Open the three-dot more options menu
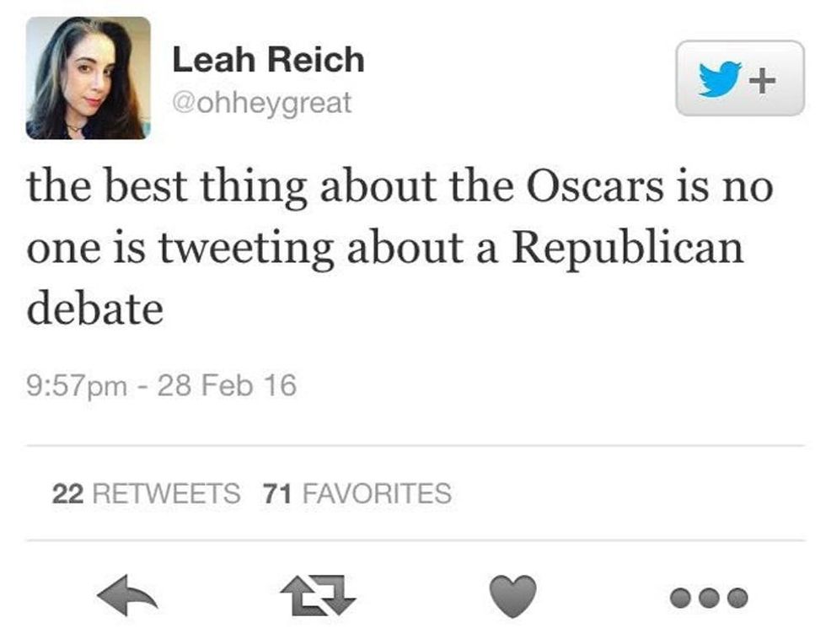The width and height of the screenshot is (826, 644). click(x=709, y=598)
